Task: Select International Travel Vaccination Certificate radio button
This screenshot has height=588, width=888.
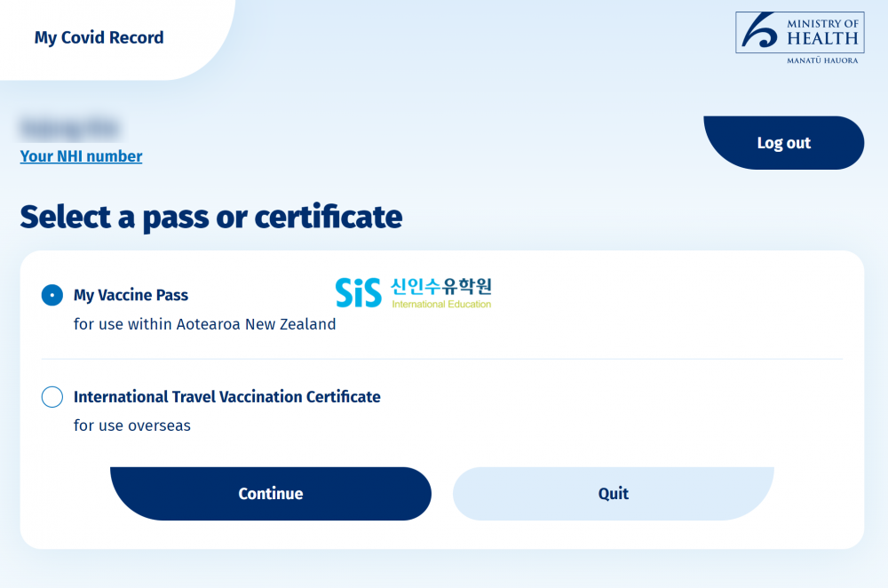Action: click(52, 396)
